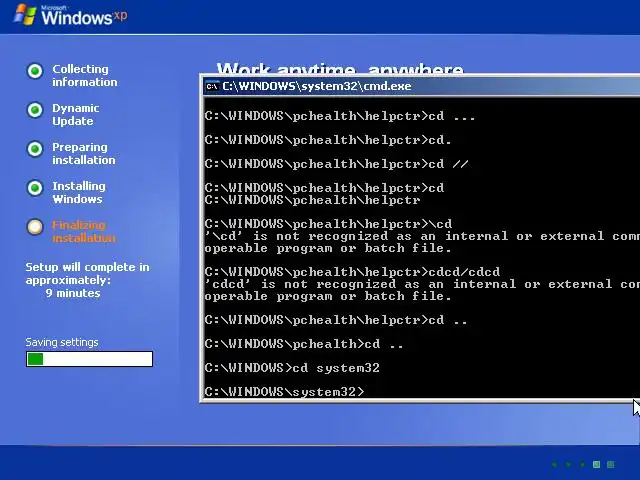Click the helpctr>cd .. command line
The height and width of the screenshot is (480, 640).
click(336, 320)
